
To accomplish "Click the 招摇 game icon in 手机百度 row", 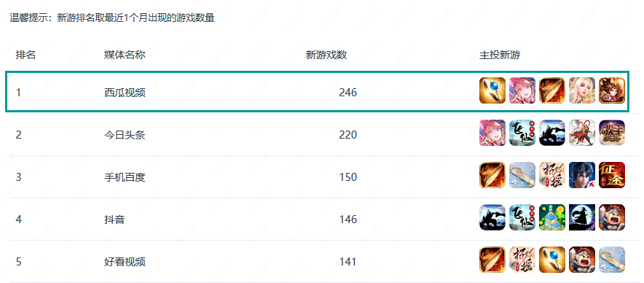I will (x=552, y=175).
